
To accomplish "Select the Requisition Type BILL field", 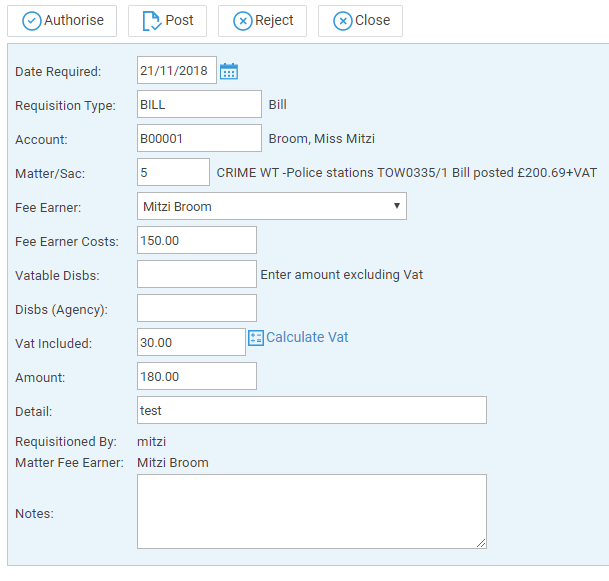I will click(199, 104).
